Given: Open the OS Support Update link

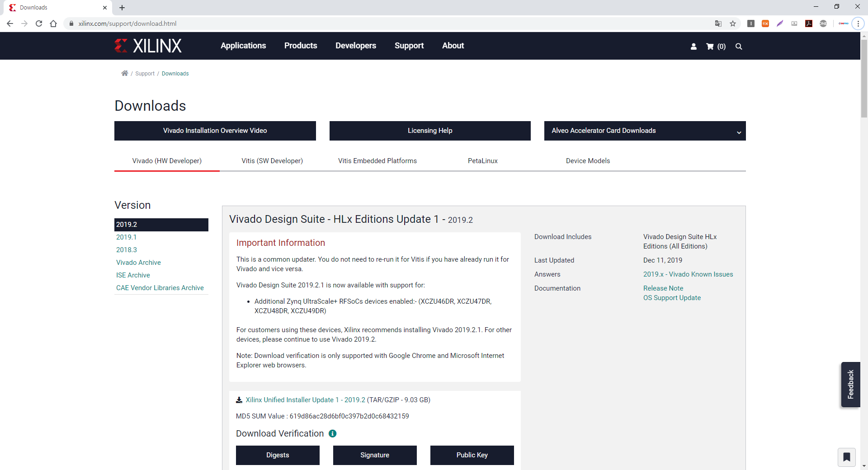Looking at the screenshot, I should tap(672, 298).
